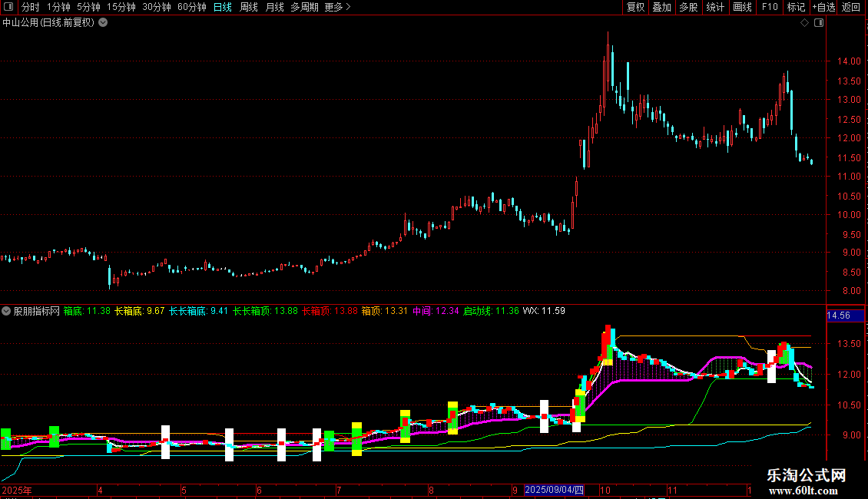The height and width of the screenshot is (499, 868).
Task: Click month 10 on time axis
Action: coord(605,490)
